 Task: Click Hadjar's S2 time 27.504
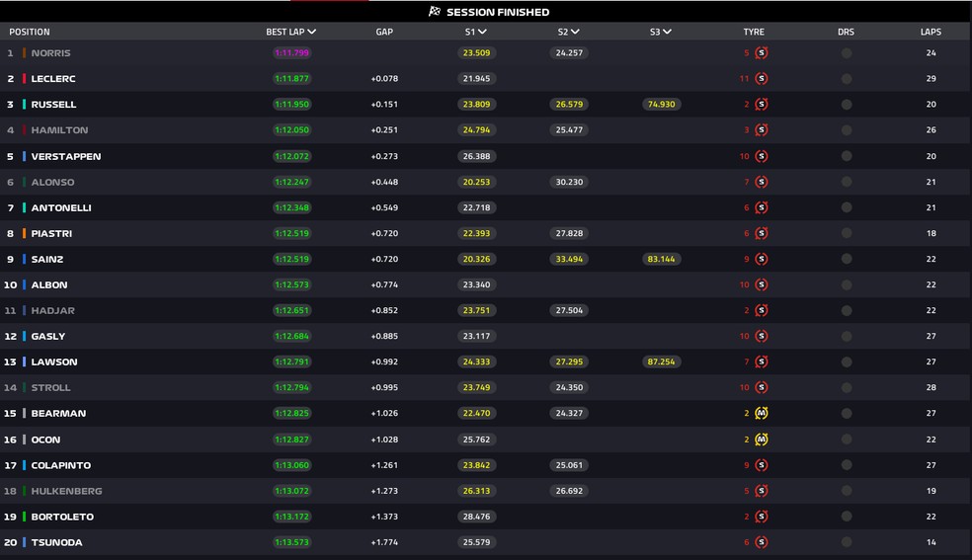tap(569, 310)
